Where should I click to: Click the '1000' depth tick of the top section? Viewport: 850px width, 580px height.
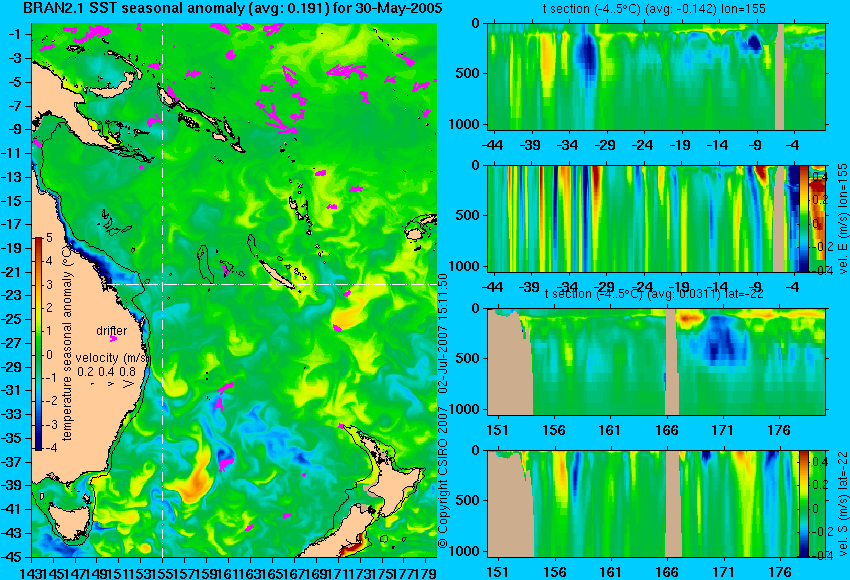pos(465,124)
